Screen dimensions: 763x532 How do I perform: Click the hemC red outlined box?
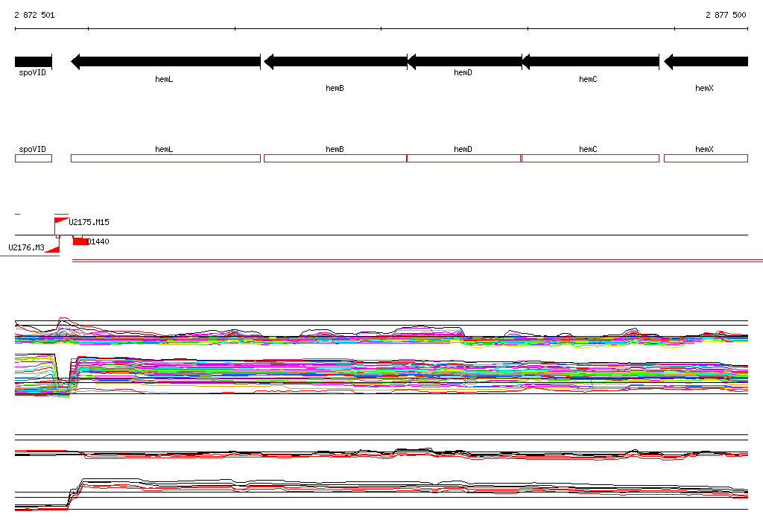[590, 158]
